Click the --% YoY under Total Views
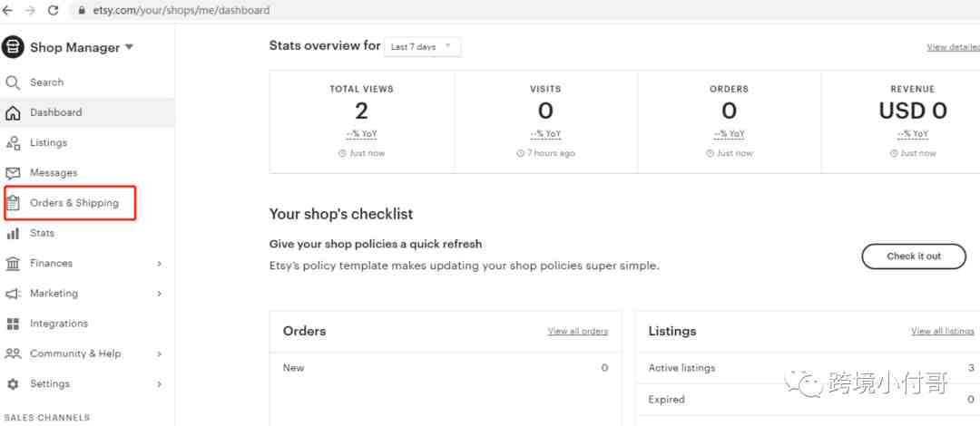The width and height of the screenshot is (980, 426). click(x=361, y=134)
